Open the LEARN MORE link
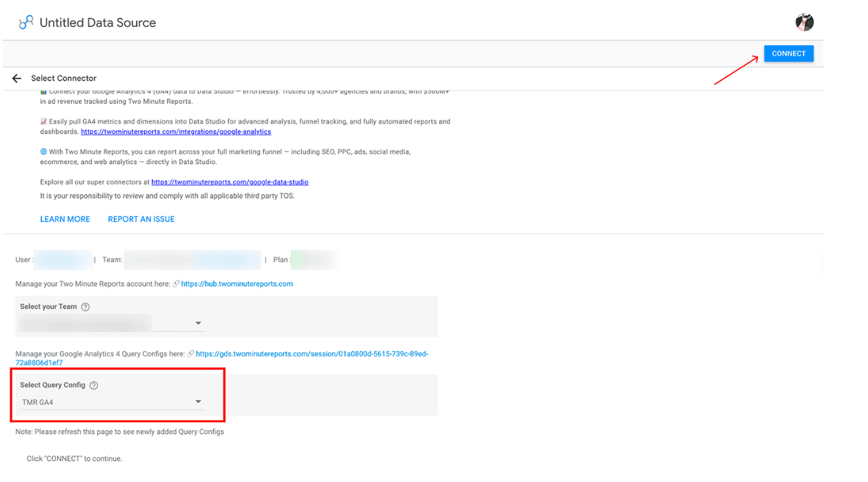 [65, 219]
